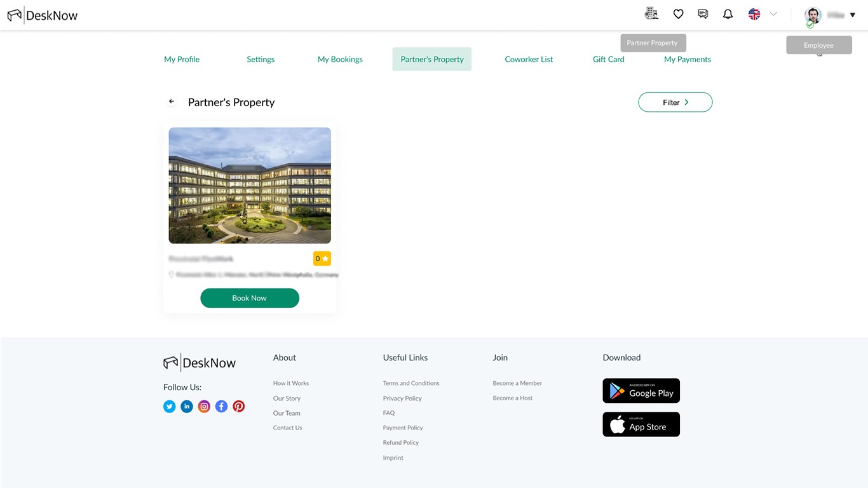Screen dimensions: 868x488
Task: Go back using the arrow beside Partner's Property
Action: pos(172,102)
